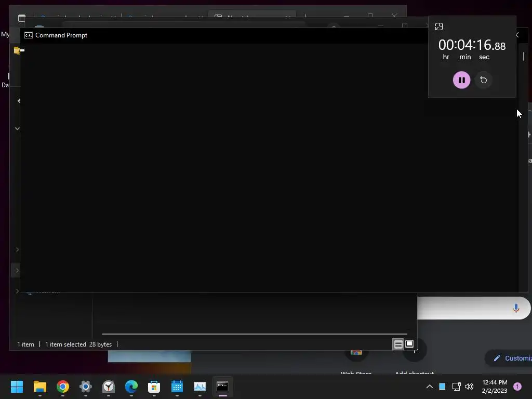Open the notification center badge
532x399 pixels.
[517, 387]
